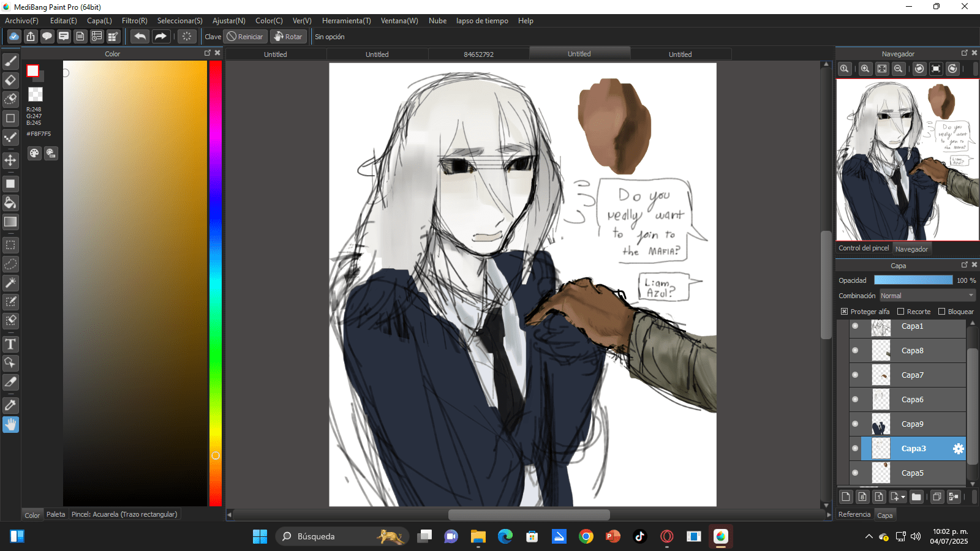Zoom in using Navigator magnifier plus
The height and width of the screenshot is (551, 980).
(865, 69)
